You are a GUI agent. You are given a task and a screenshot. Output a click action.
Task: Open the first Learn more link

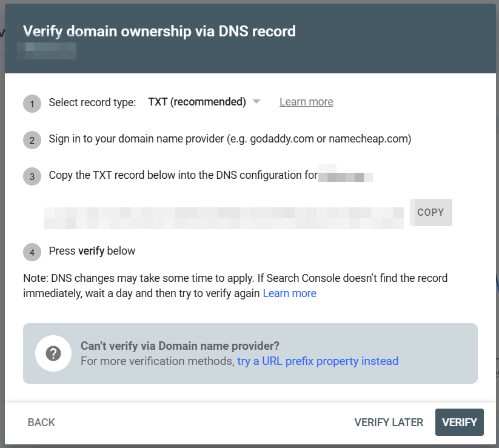pyautogui.click(x=306, y=102)
